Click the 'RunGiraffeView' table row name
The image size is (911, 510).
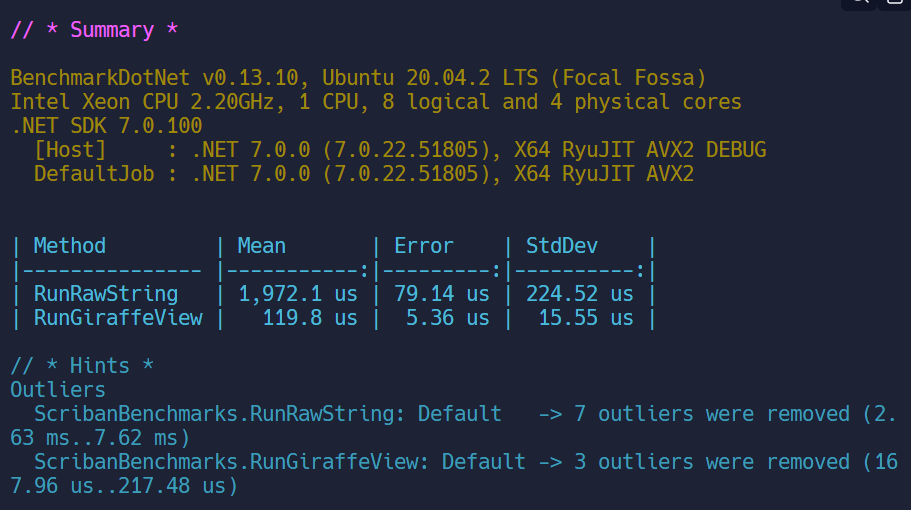tap(118, 318)
